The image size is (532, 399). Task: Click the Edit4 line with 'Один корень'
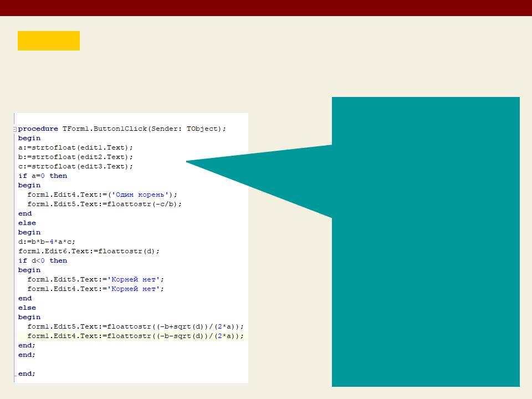click(102, 195)
